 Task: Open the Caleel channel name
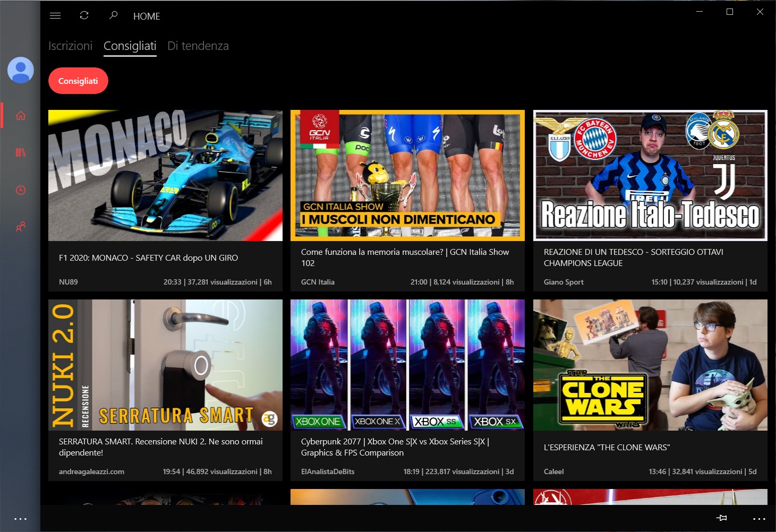point(554,472)
